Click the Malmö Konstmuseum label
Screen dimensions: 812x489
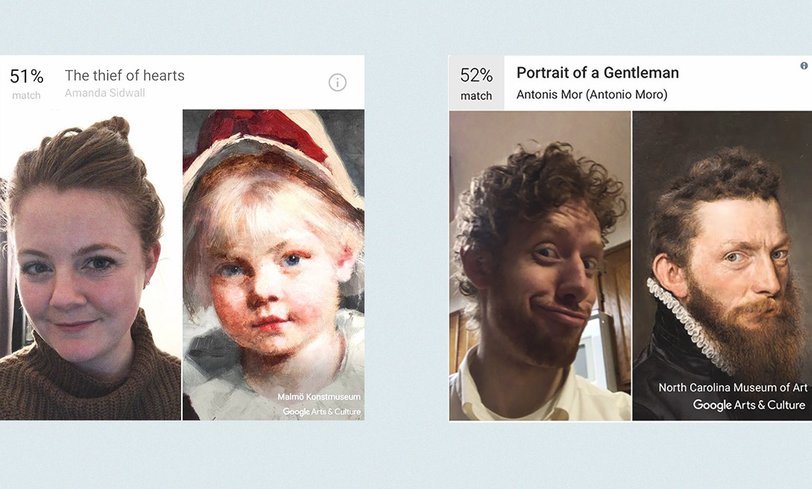pos(319,397)
